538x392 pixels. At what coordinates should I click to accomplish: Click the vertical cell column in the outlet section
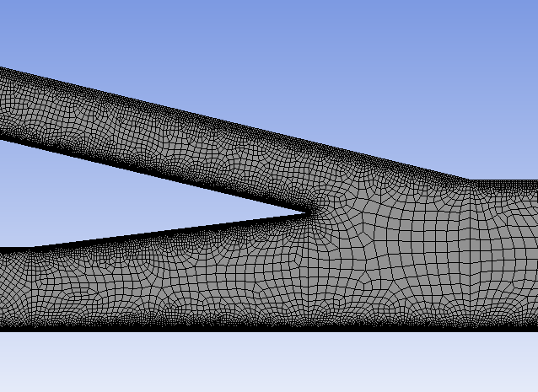pos(462,253)
